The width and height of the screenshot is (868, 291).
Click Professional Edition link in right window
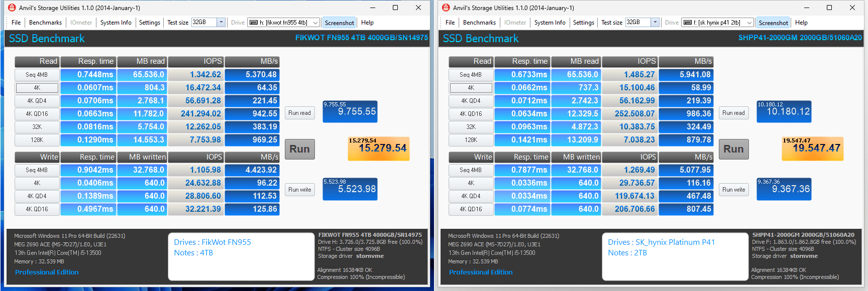(481, 272)
